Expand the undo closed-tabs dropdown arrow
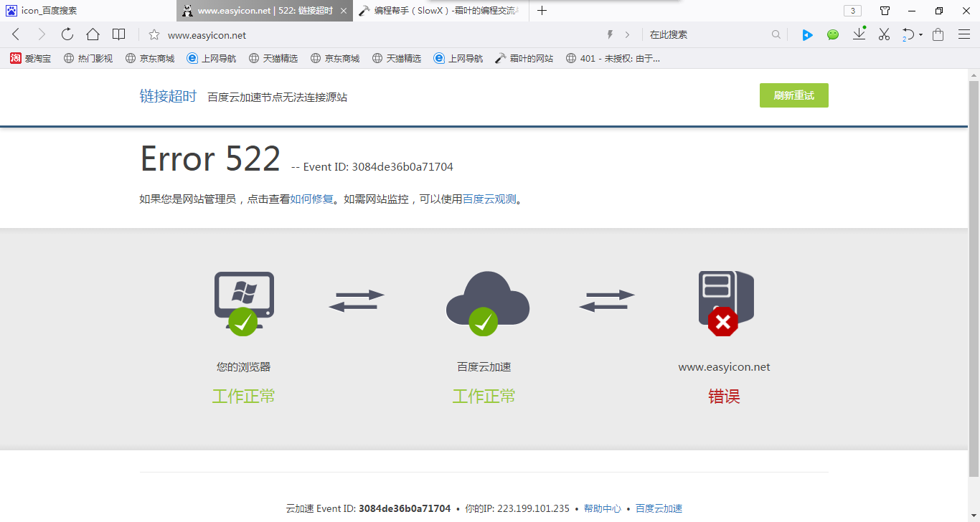This screenshot has width=980, height=522. (x=920, y=35)
